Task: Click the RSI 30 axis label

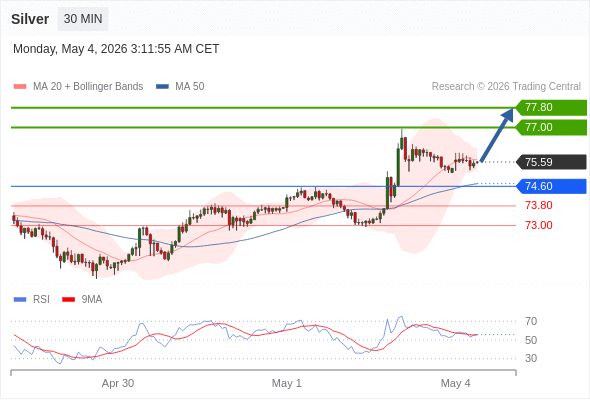Action: point(531,358)
